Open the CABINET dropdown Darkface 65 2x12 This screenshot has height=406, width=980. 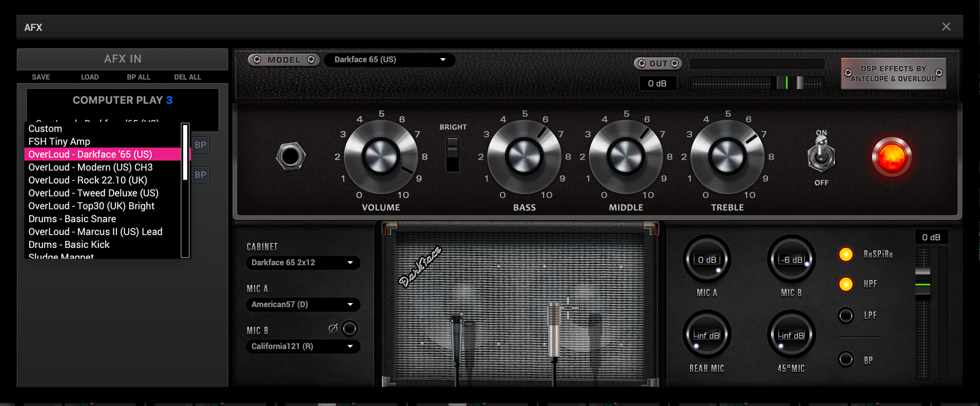coord(303,263)
